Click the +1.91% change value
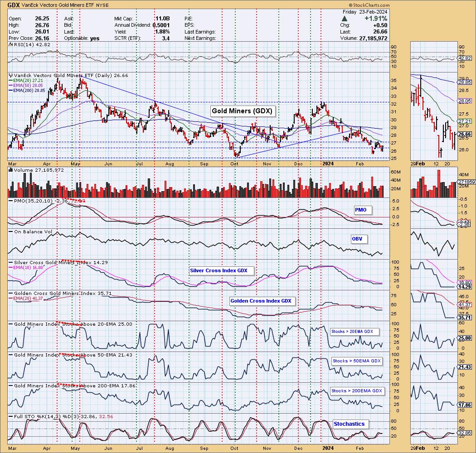 (376, 18)
